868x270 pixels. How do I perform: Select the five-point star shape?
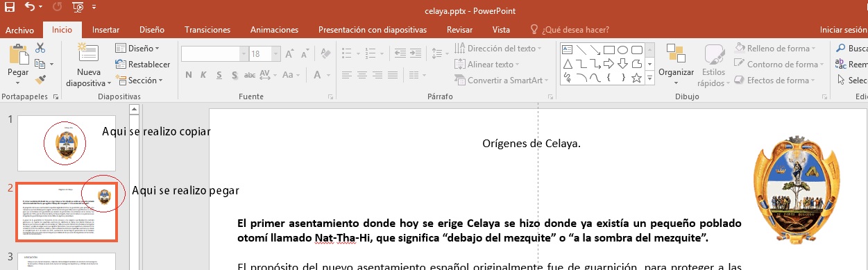(x=637, y=78)
